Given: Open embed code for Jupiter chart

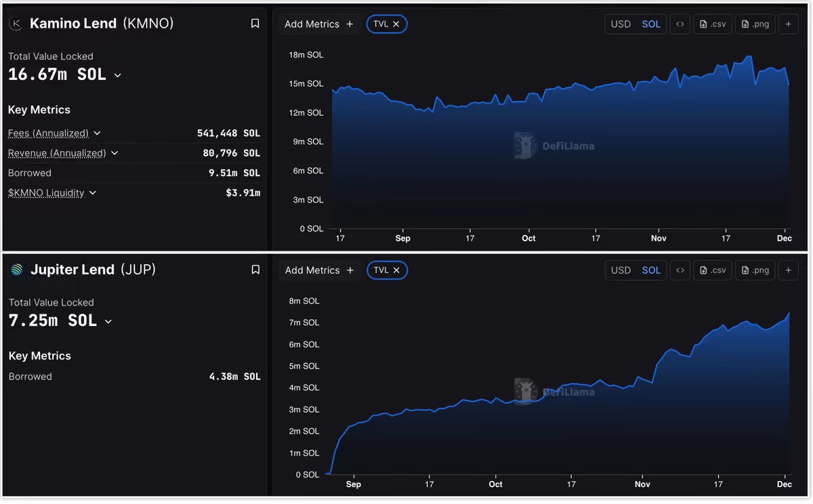Looking at the screenshot, I should (x=680, y=270).
